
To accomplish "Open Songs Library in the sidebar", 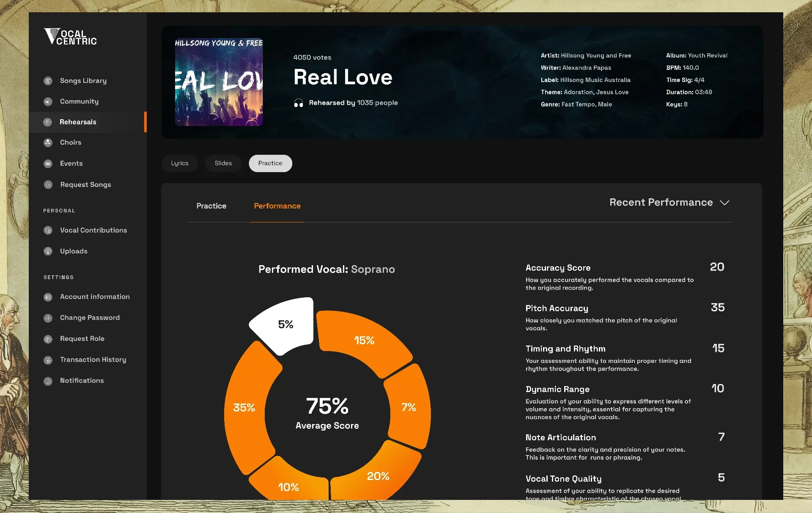I will [x=83, y=81].
